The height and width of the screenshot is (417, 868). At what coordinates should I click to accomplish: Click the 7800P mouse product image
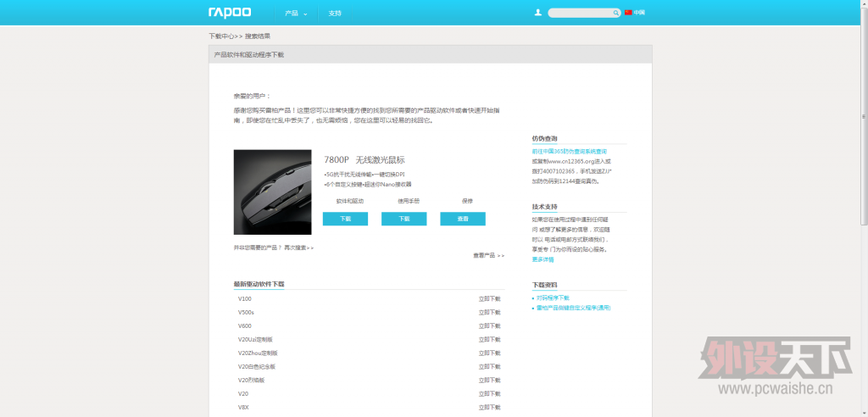(x=272, y=192)
